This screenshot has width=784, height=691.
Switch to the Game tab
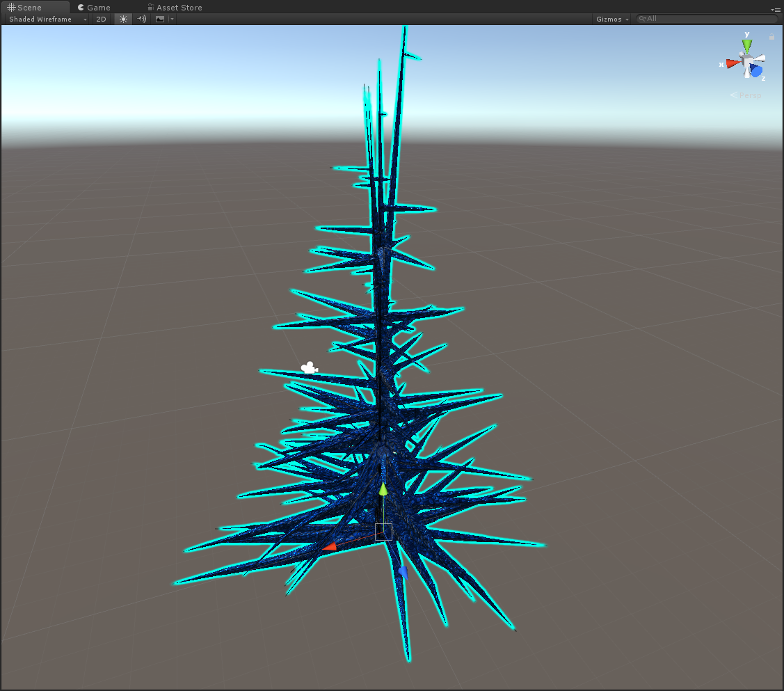pos(94,7)
